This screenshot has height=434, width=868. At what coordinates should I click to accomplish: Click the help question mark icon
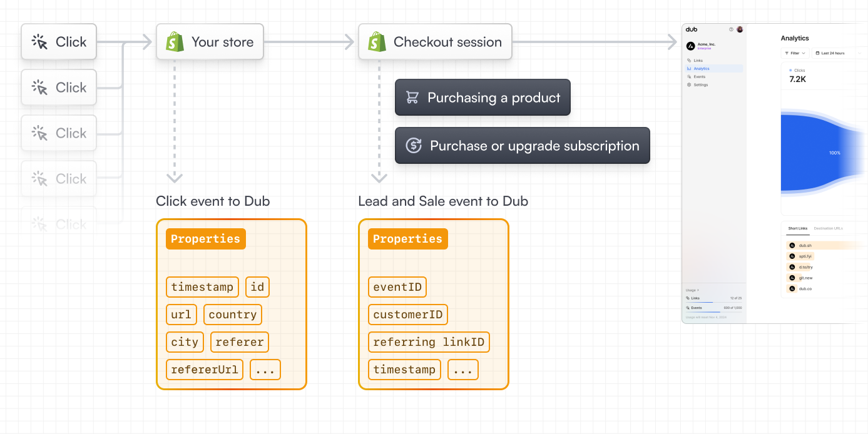tap(731, 29)
